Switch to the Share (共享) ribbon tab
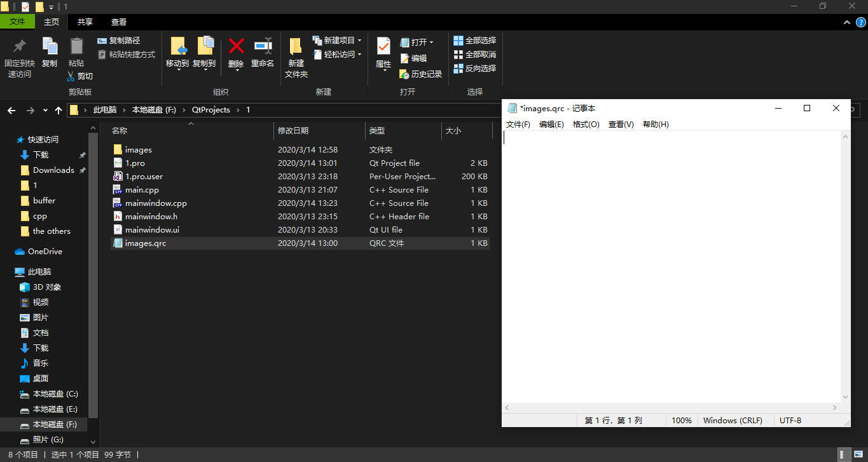 pyautogui.click(x=85, y=22)
